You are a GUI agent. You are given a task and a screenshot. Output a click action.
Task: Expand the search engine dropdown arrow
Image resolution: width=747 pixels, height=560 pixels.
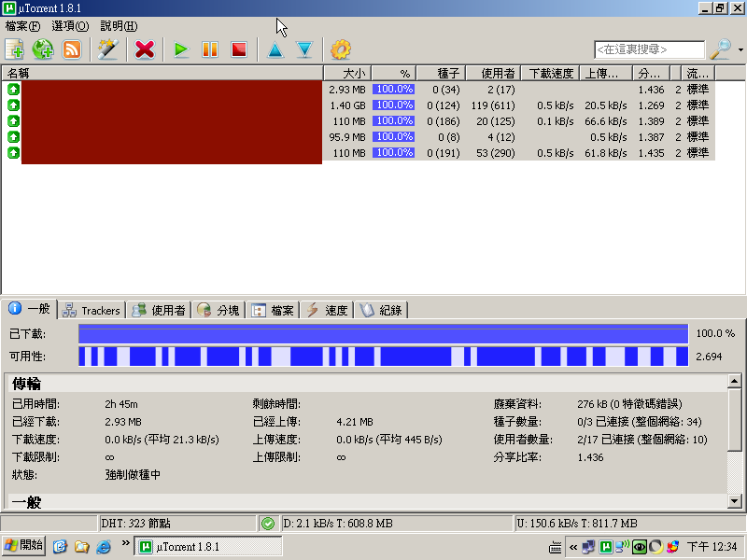pyautogui.click(x=740, y=49)
